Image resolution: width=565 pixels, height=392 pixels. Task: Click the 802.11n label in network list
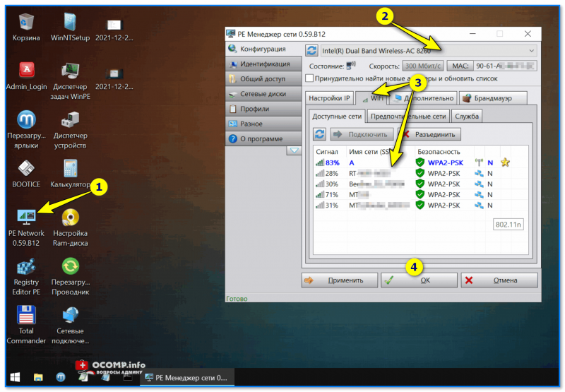click(x=508, y=225)
